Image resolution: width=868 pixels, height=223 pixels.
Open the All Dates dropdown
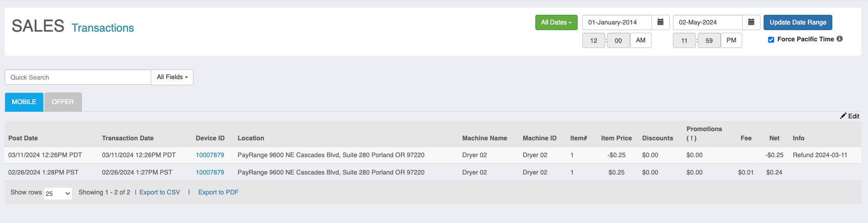point(556,22)
